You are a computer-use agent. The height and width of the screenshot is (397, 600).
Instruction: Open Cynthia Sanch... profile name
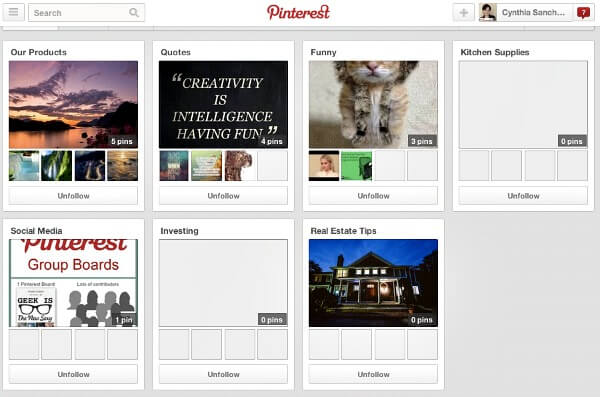[533, 13]
